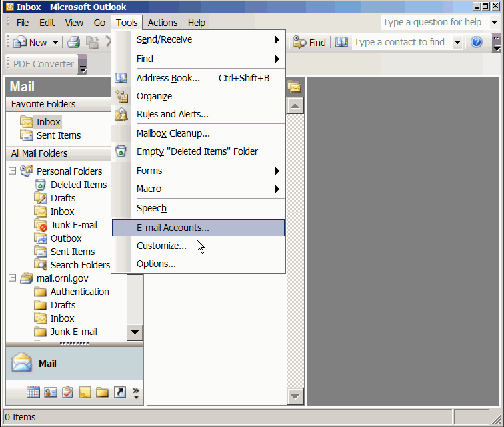Select Junk E-mail in Personal Folders
The image size is (504, 427).
[73, 225]
